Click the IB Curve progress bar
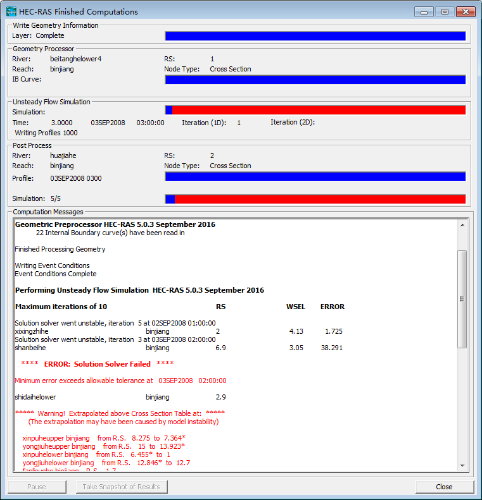Image resolution: width=482 pixels, height=500 pixels. pyautogui.click(x=315, y=80)
